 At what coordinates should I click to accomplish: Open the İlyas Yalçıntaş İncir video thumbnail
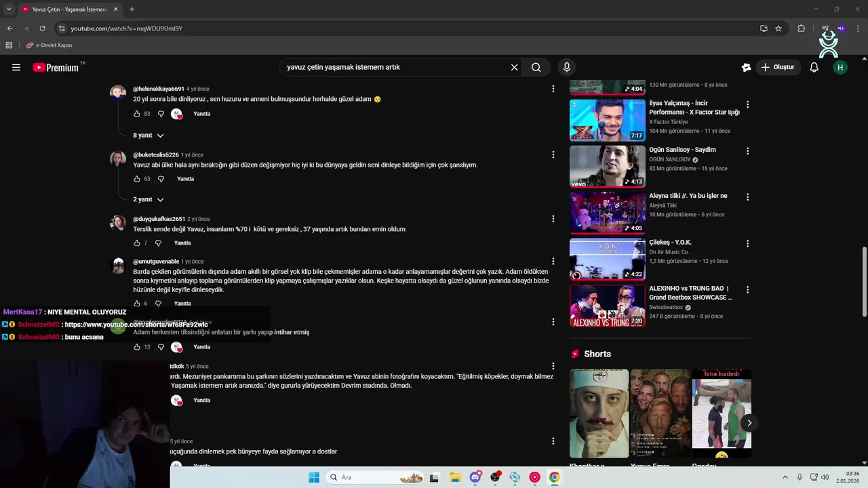(607, 120)
